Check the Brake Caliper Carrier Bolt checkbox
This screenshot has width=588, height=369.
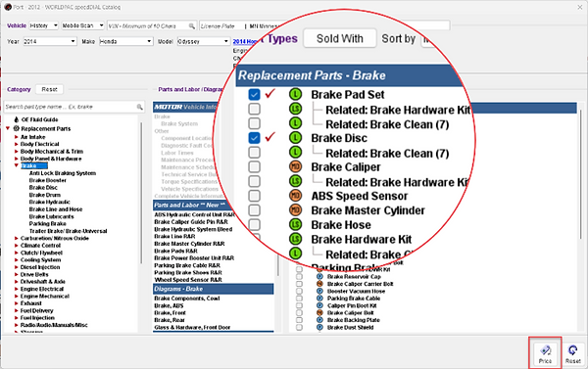[299, 284]
